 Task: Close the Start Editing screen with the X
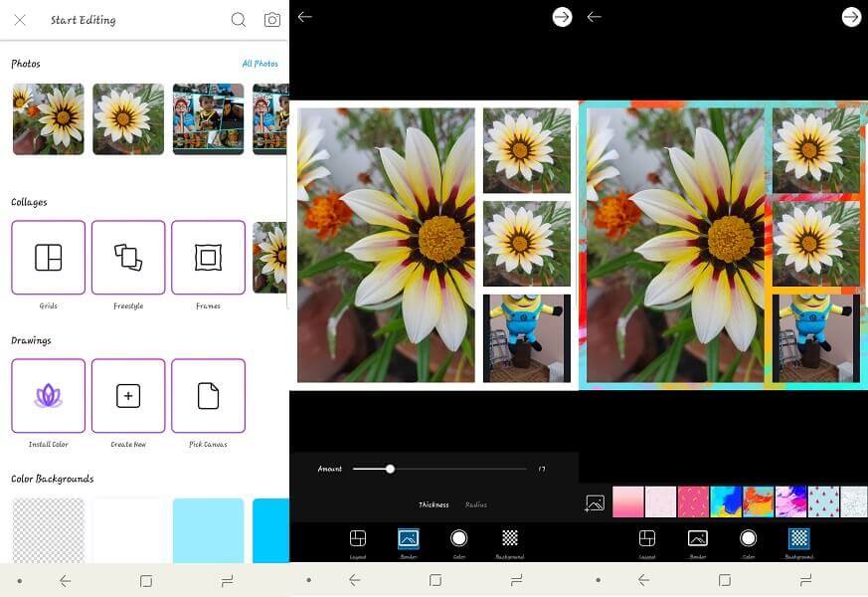20,21
